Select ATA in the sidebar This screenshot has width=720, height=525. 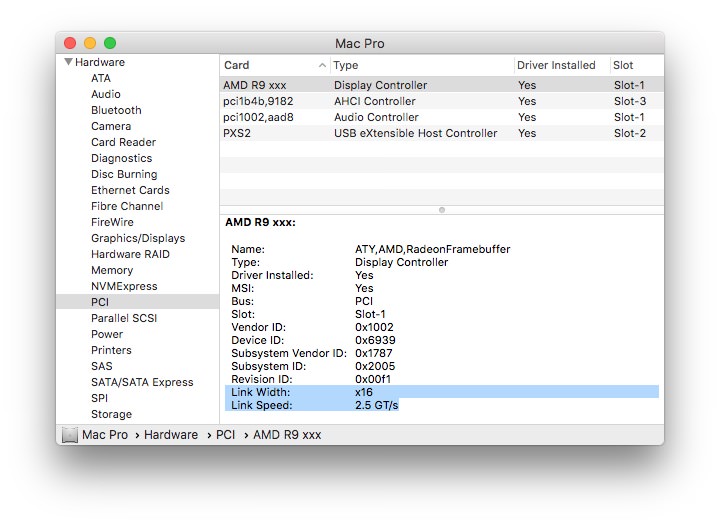(x=101, y=78)
